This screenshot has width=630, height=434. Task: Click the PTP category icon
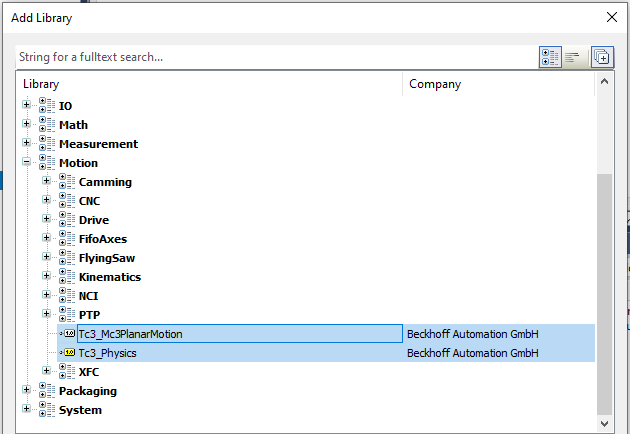pos(67,315)
